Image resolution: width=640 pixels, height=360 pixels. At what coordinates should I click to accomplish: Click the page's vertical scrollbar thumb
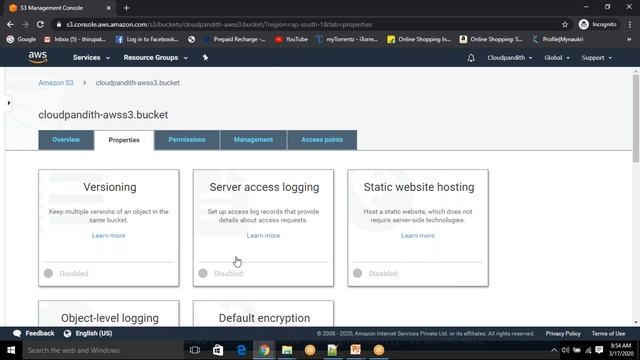(636, 118)
